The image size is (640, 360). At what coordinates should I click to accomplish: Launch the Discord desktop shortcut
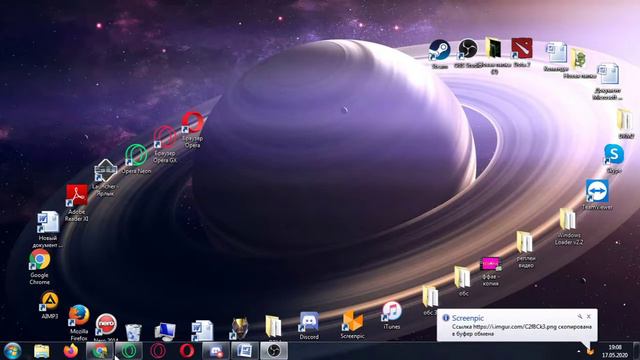tap(309, 322)
